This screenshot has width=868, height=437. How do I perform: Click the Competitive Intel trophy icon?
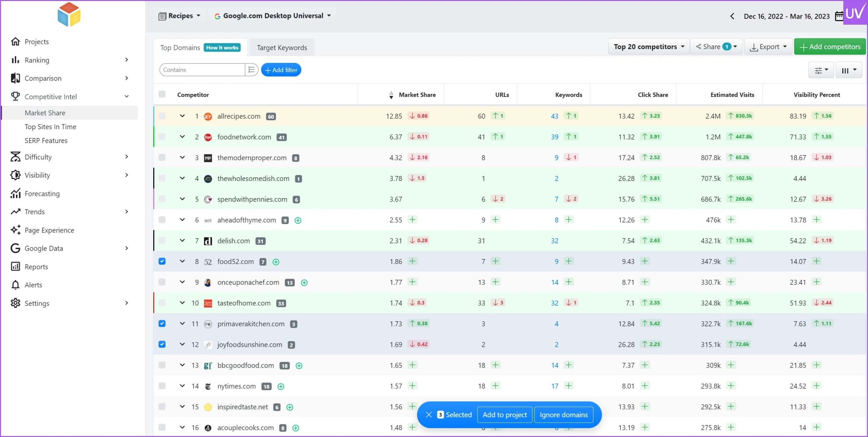(x=15, y=97)
